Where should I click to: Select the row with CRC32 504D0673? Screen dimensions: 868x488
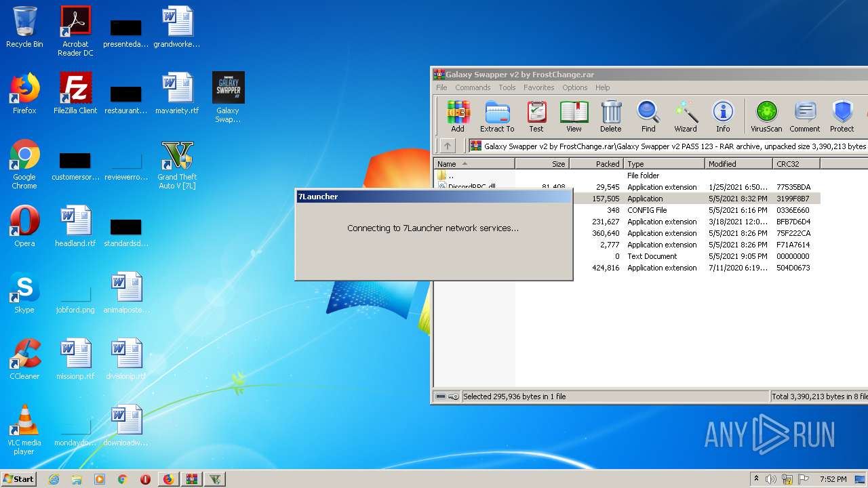point(696,268)
